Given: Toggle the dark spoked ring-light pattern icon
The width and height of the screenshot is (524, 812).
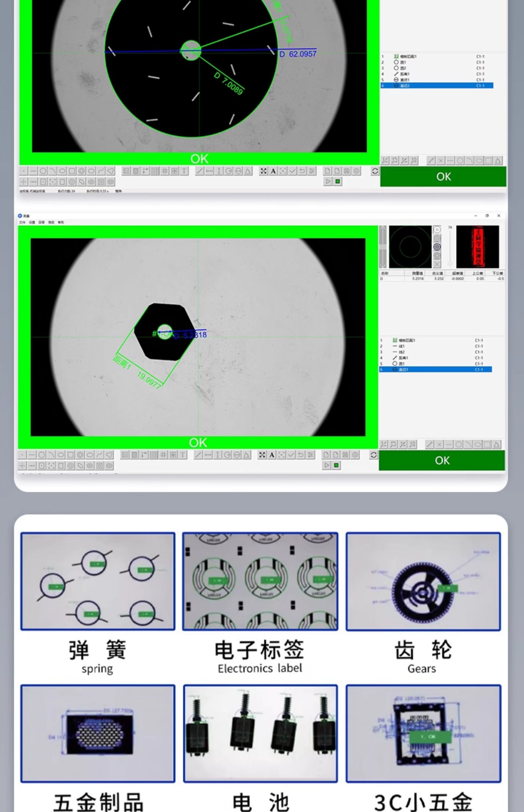Looking at the screenshot, I should click(x=437, y=247).
